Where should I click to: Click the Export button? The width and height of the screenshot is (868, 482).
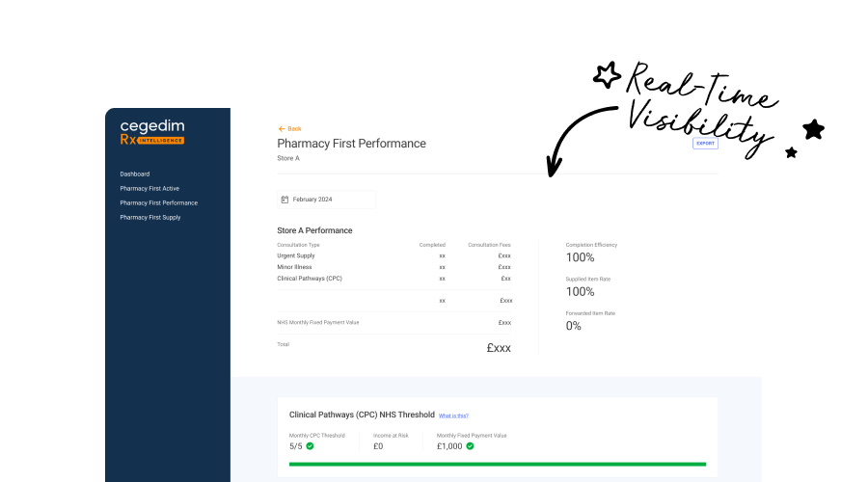click(705, 144)
